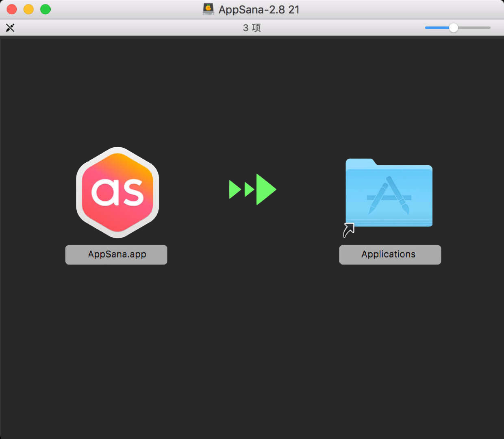Minimize the window with yellow button

(x=28, y=9)
